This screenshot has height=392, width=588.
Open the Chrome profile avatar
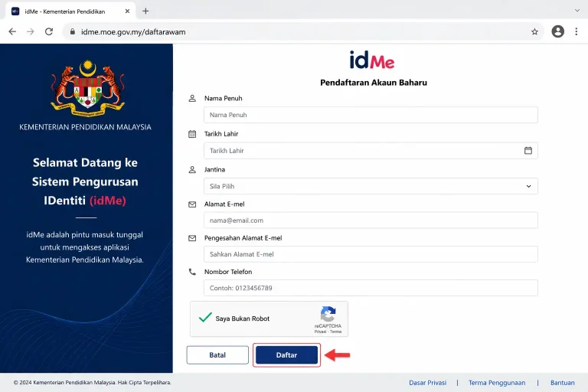[557, 31]
